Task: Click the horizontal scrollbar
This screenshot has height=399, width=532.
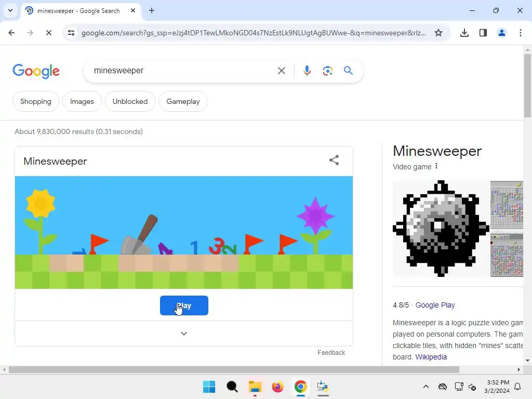Action: [x=234, y=369]
